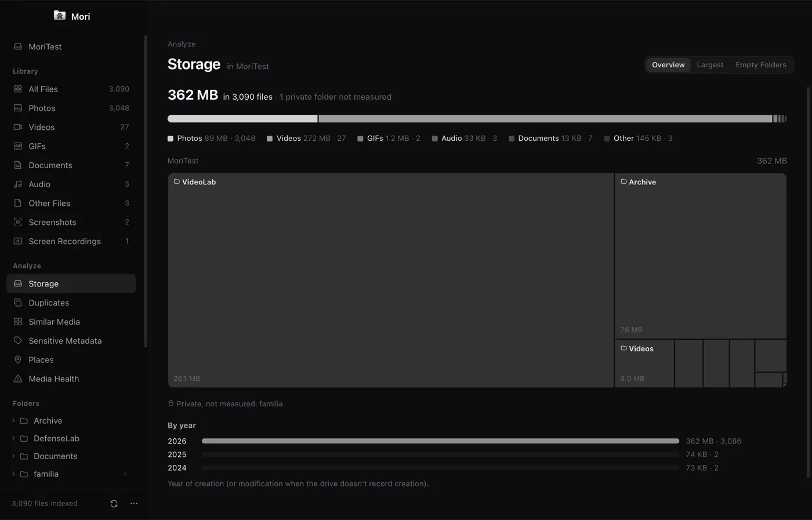Open Places pin icon
The width and height of the screenshot is (812, 520).
pos(18,360)
